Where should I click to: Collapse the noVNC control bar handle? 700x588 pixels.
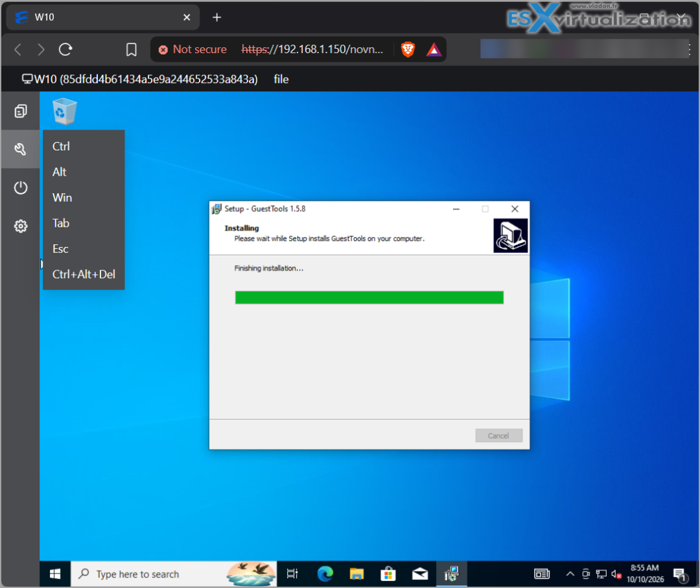coord(41,264)
